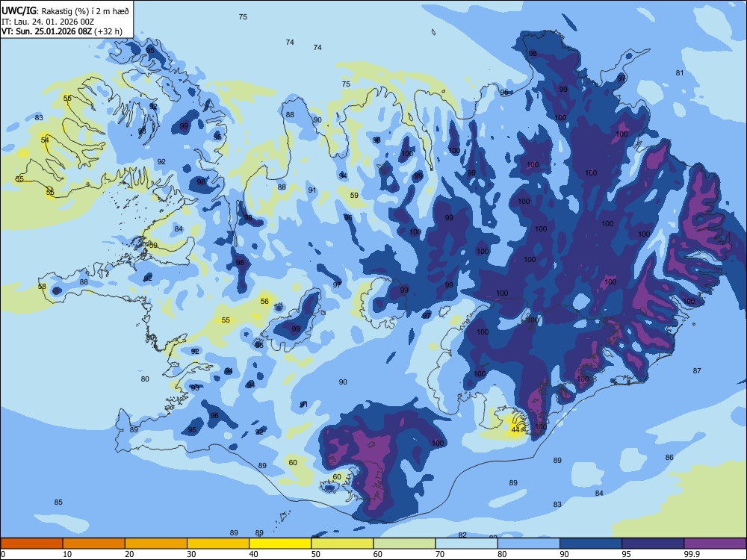Click the orange 10–20 legend swatch
This screenshot has width=747, height=560.
tap(94, 544)
